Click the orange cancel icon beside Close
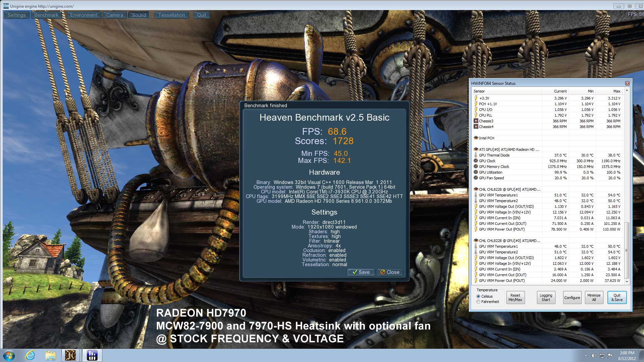Screen dimensions: 644x362 382,272
